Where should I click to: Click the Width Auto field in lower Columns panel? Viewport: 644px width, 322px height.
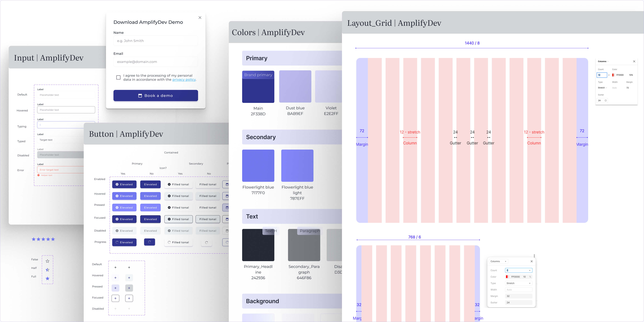click(518, 289)
